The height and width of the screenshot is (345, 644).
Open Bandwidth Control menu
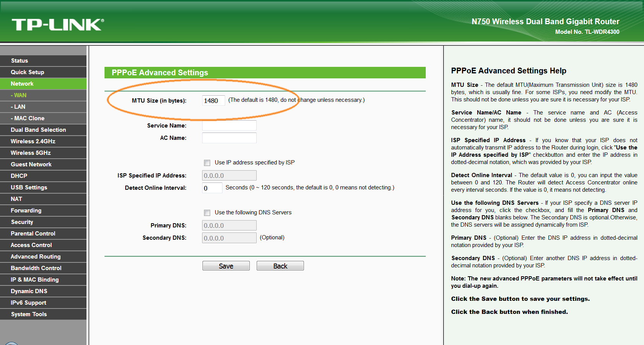(43, 268)
